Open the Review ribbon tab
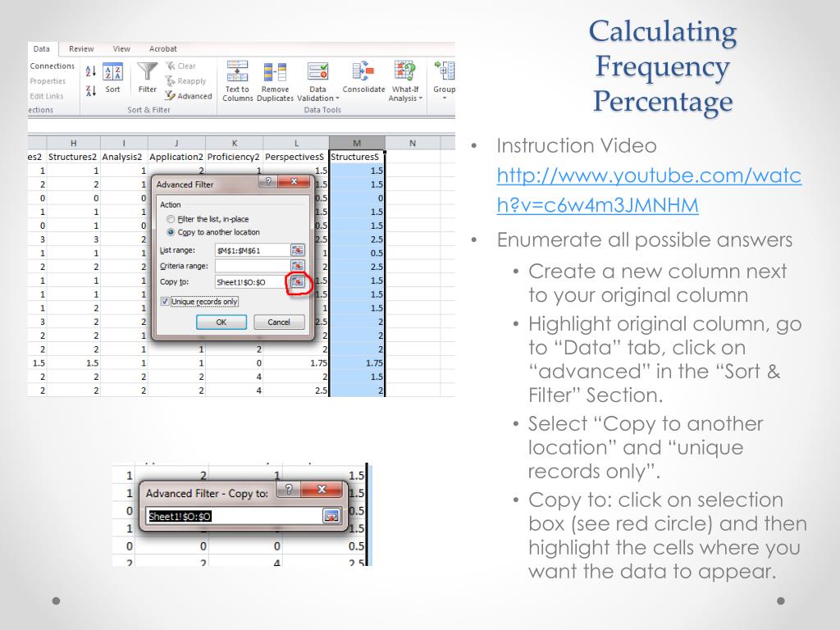 81,48
